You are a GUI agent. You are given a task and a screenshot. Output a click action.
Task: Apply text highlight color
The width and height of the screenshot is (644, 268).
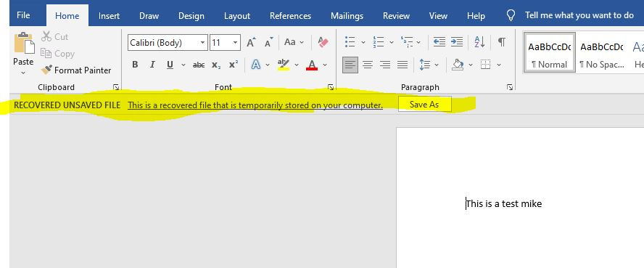click(x=284, y=65)
